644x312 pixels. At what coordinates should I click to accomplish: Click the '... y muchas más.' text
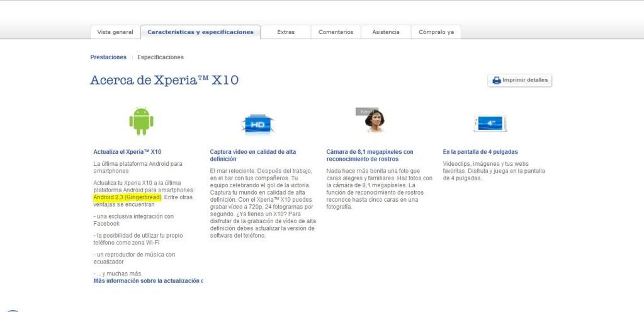click(x=118, y=274)
